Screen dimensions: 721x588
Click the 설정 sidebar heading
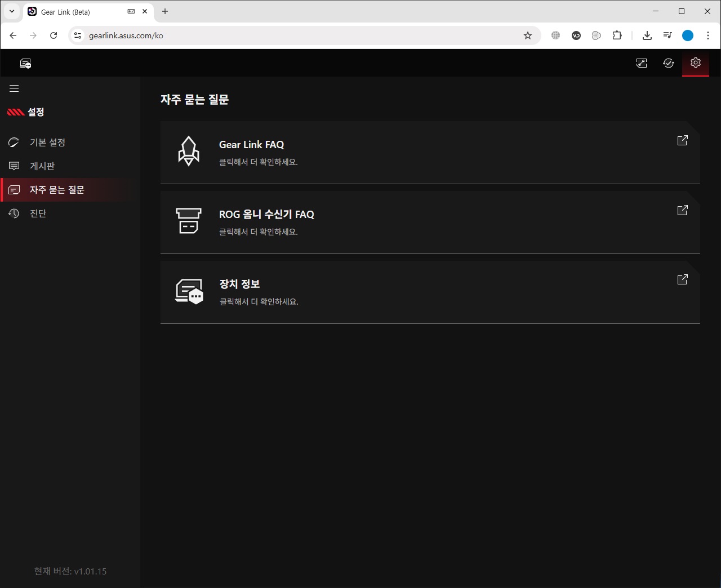[36, 112]
